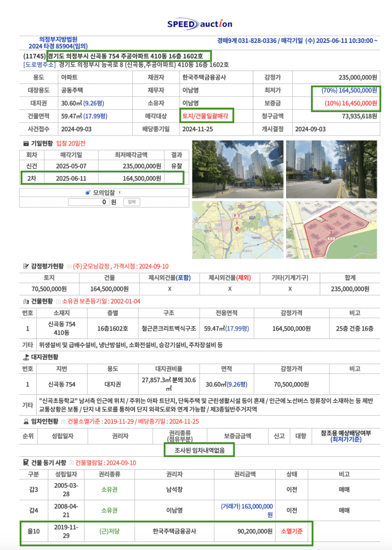Click the 갑3 소유권 right type
Viewport: 392px width, 550px height.
tap(109, 490)
